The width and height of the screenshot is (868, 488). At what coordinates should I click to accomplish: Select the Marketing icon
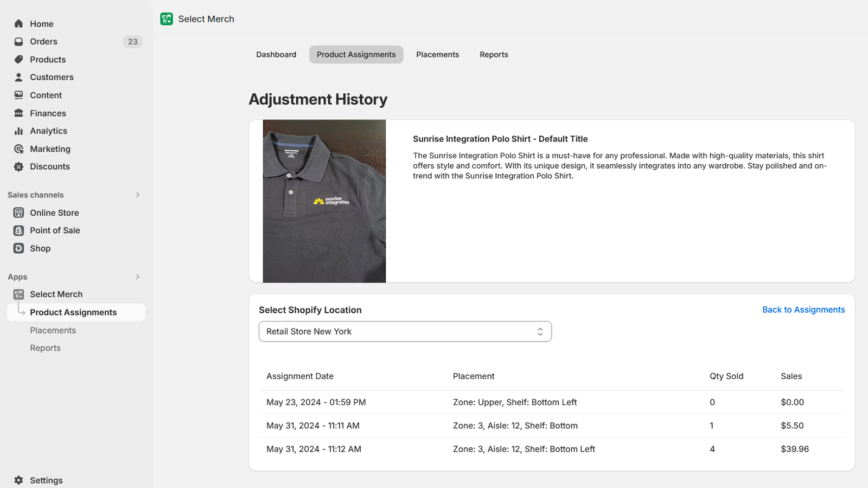tap(18, 149)
